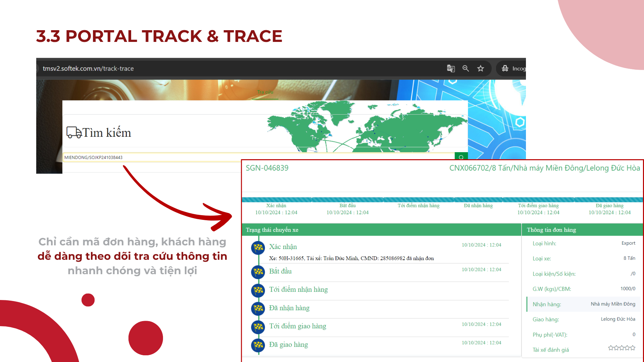Click the zoom magnifier icon in address bar
The height and width of the screenshot is (362, 644).
pos(466,68)
